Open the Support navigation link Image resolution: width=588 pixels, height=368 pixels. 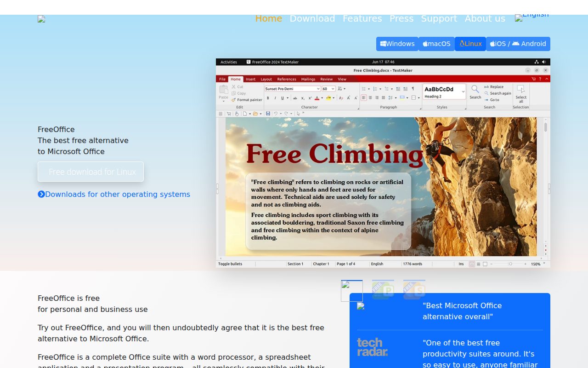[439, 18]
